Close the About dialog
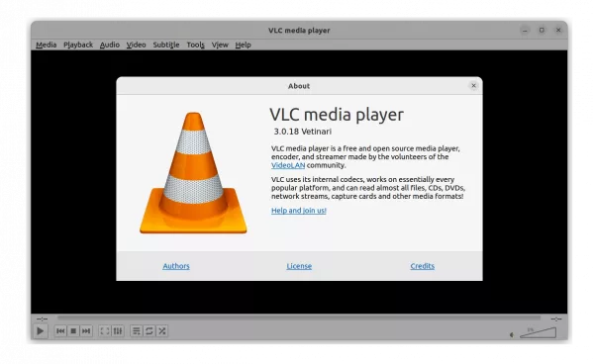The width and height of the screenshot is (594, 364). click(473, 85)
